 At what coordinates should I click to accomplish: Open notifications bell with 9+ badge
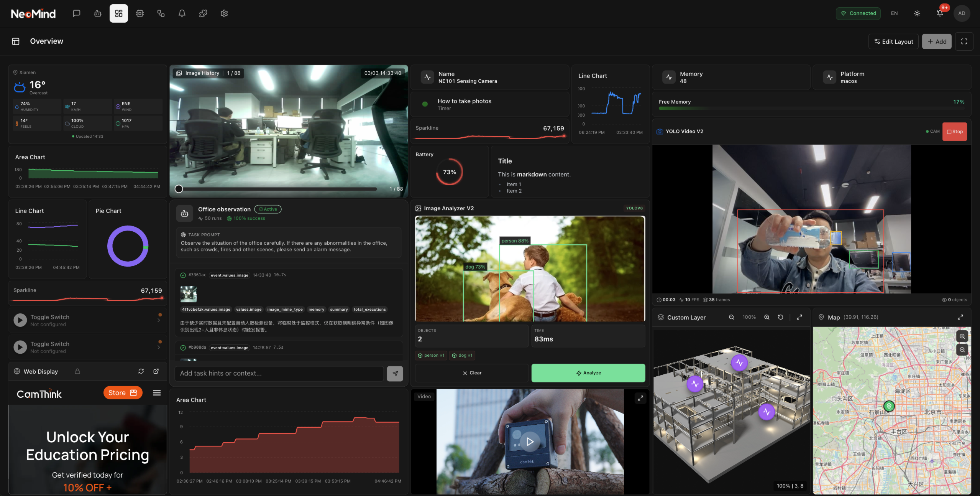click(x=940, y=13)
